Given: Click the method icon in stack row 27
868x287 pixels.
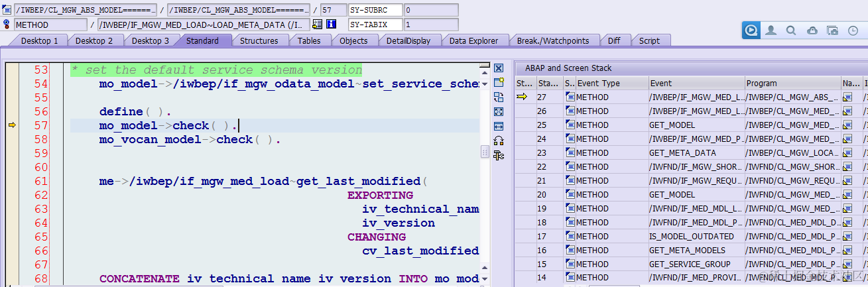Looking at the screenshot, I should (570, 97).
